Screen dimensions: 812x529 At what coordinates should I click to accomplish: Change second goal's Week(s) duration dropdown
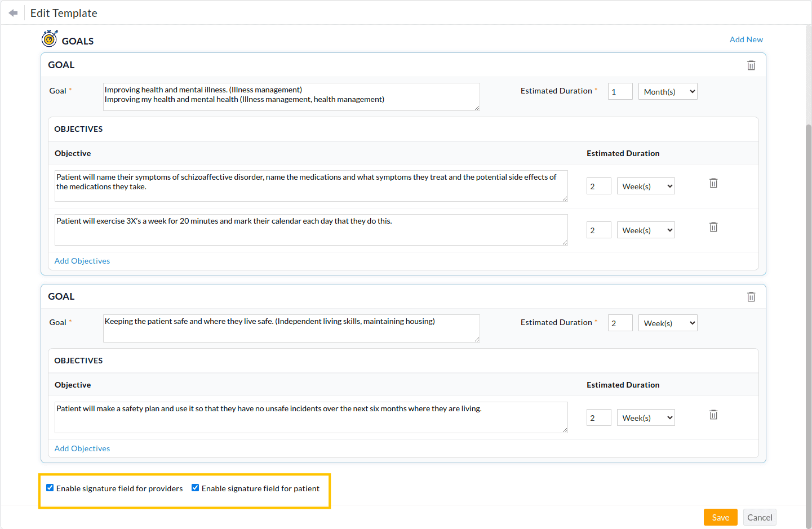coord(668,323)
